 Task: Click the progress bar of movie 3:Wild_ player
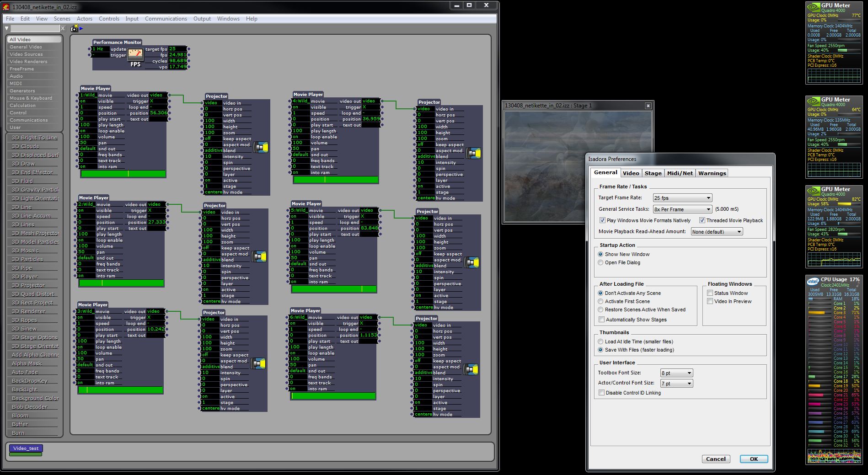pyautogui.click(x=120, y=390)
